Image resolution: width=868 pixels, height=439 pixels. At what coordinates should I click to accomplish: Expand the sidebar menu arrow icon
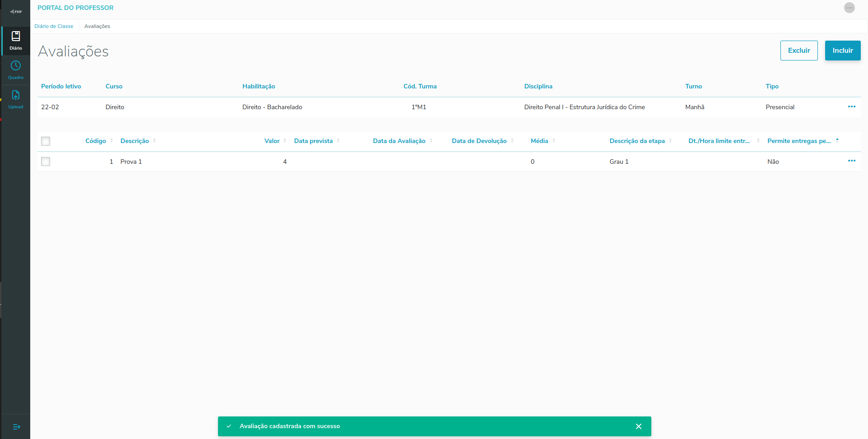pyautogui.click(x=16, y=427)
